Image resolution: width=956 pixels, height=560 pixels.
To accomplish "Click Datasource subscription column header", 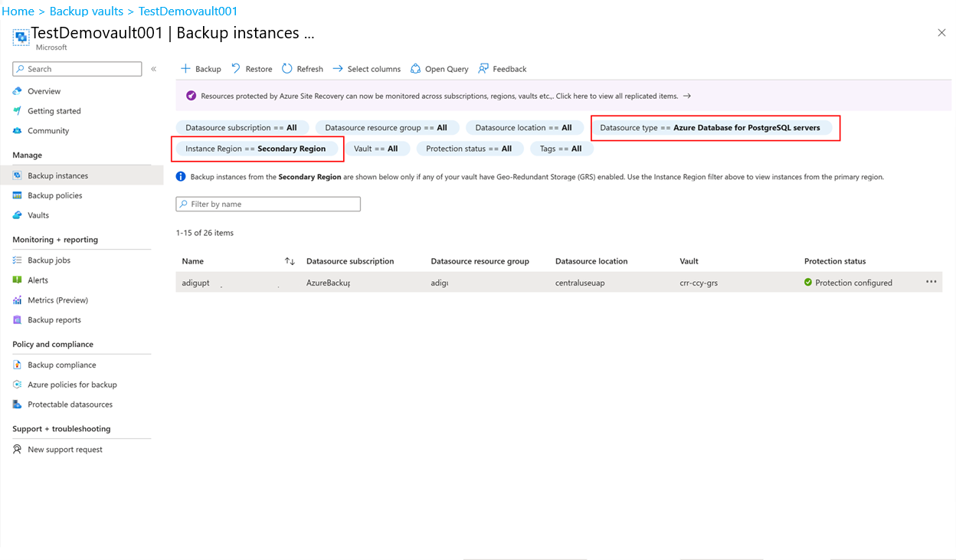I will pyautogui.click(x=350, y=261).
